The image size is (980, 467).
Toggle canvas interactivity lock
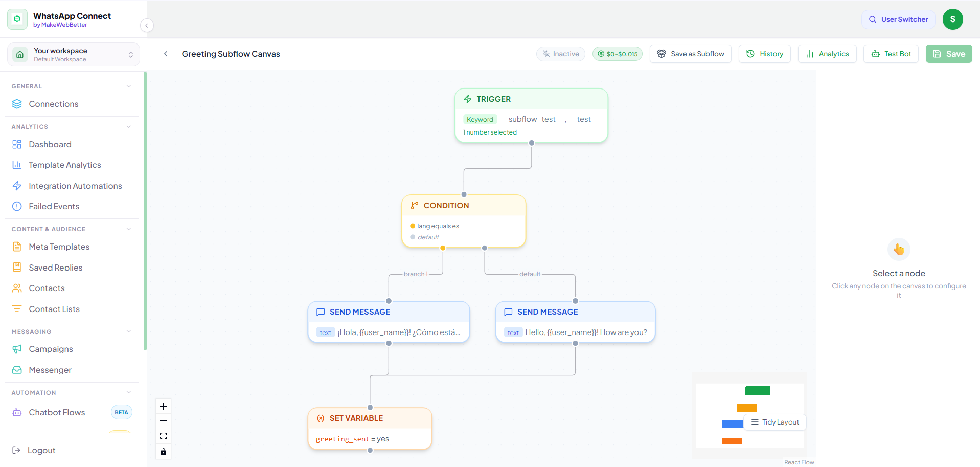(163, 452)
